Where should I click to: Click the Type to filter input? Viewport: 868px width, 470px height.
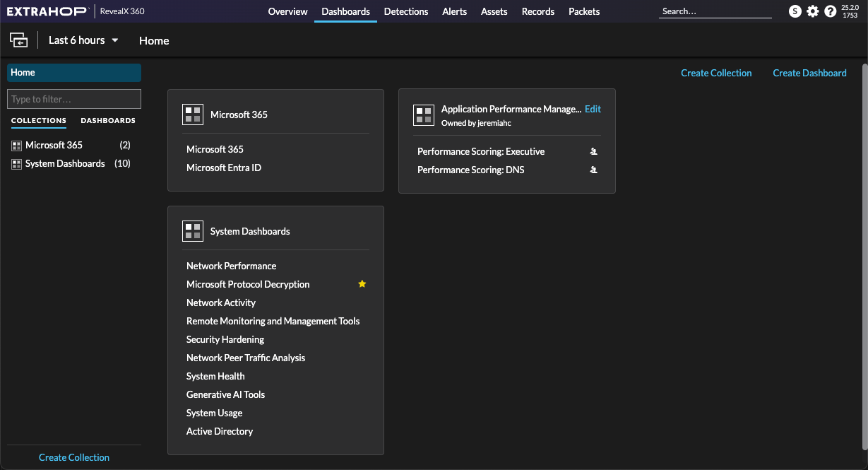point(74,99)
